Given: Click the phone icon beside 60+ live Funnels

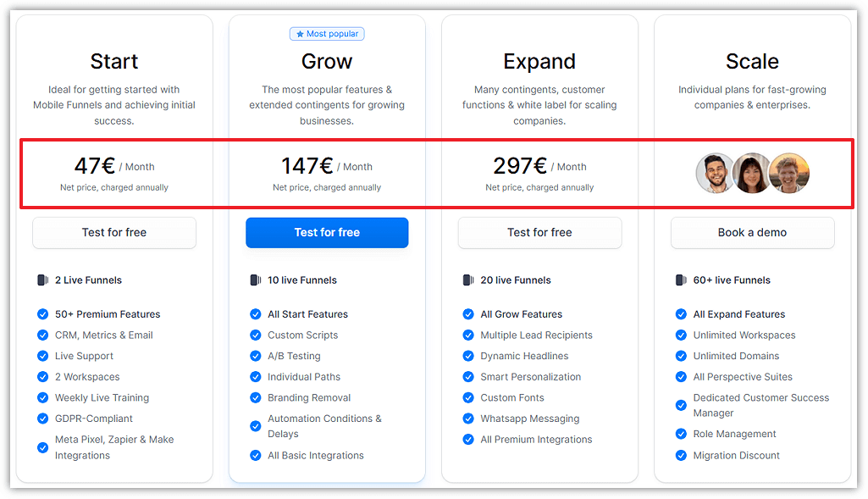Looking at the screenshot, I should pos(681,280).
